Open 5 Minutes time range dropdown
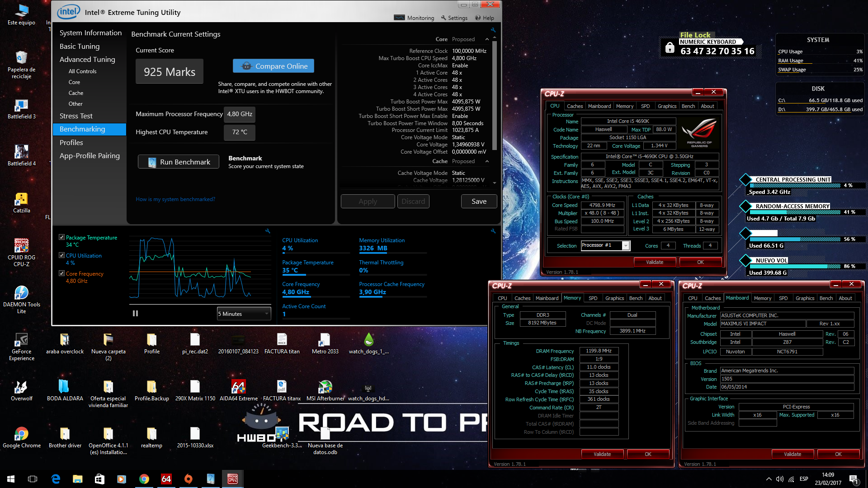 (x=244, y=314)
